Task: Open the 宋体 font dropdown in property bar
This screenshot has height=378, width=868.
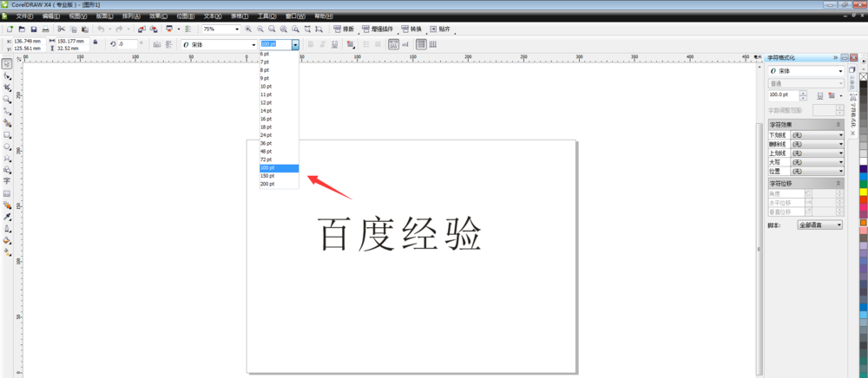Action: click(x=254, y=44)
